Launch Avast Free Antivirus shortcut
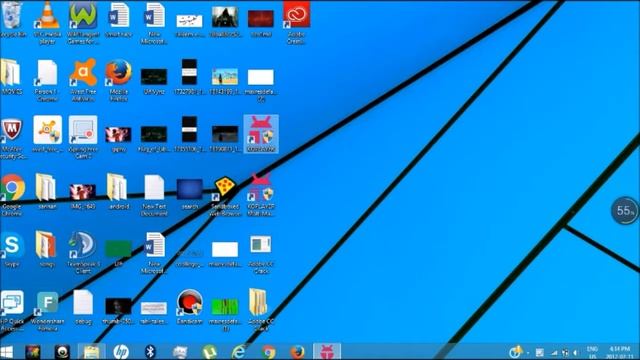The height and width of the screenshot is (360, 640). (83, 79)
